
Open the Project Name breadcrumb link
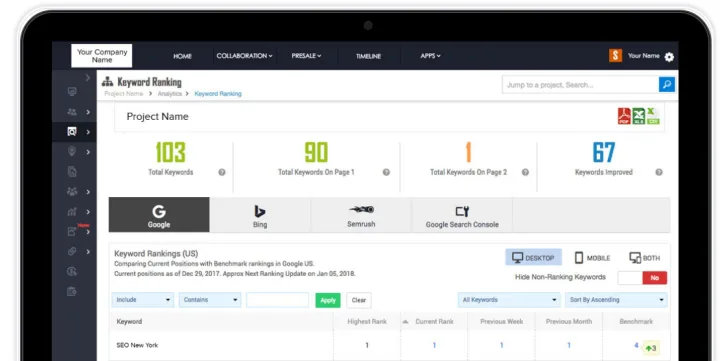point(124,94)
